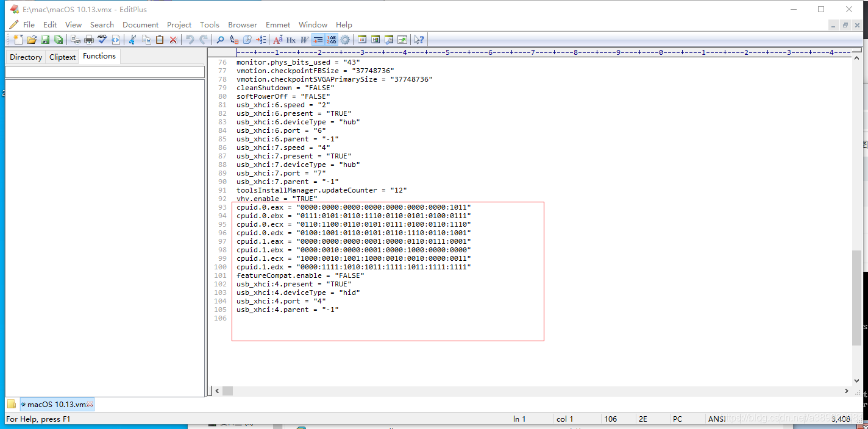The width and height of the screenshot is (868, 429).
Task: Toggle the Output window icon
Action: [x=389, y=40]
